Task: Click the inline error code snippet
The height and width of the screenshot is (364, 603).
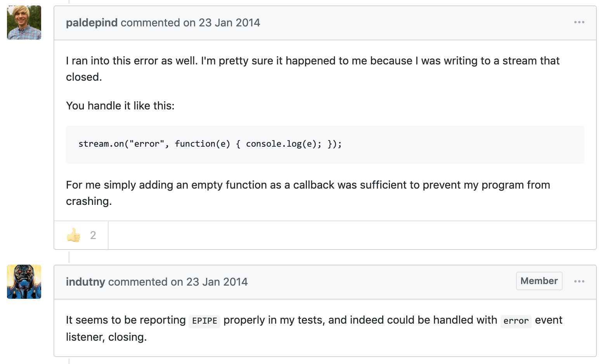Action: [516, 321]
